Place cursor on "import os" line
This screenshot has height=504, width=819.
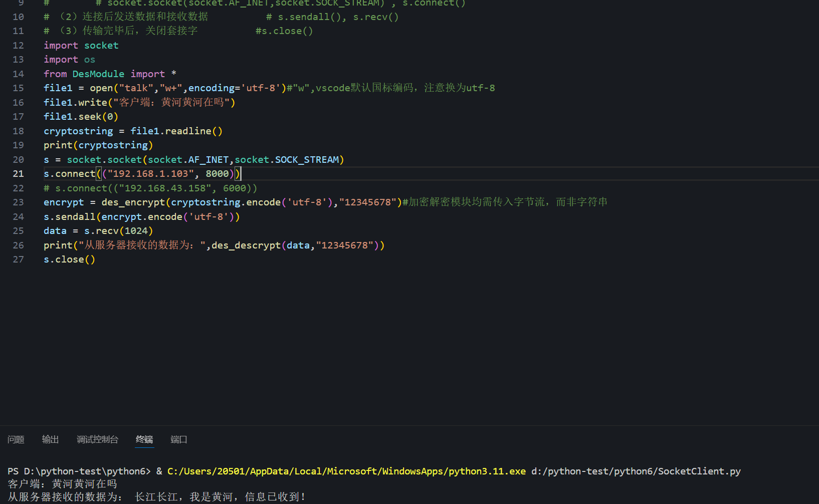click(x=69, y=60)
